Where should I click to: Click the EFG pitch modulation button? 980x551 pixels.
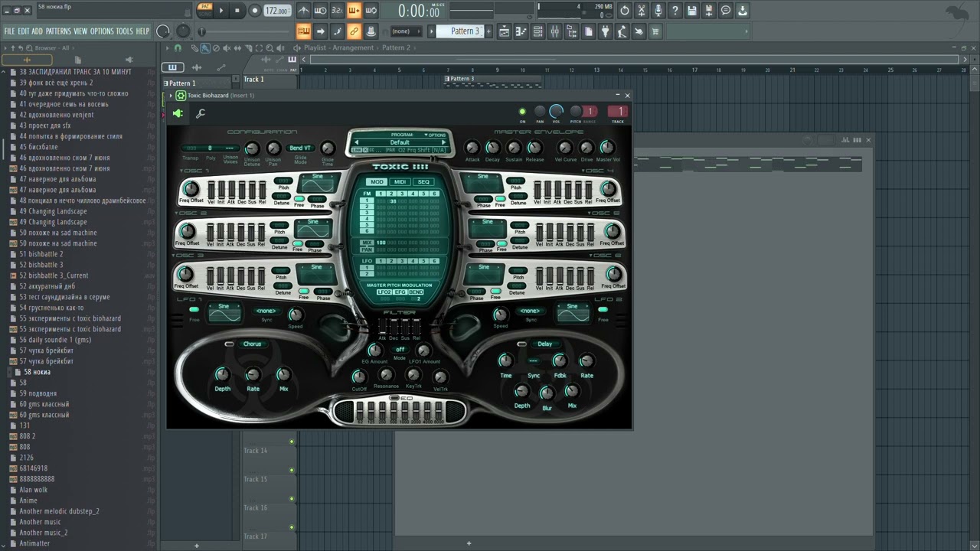click(400, 292)
